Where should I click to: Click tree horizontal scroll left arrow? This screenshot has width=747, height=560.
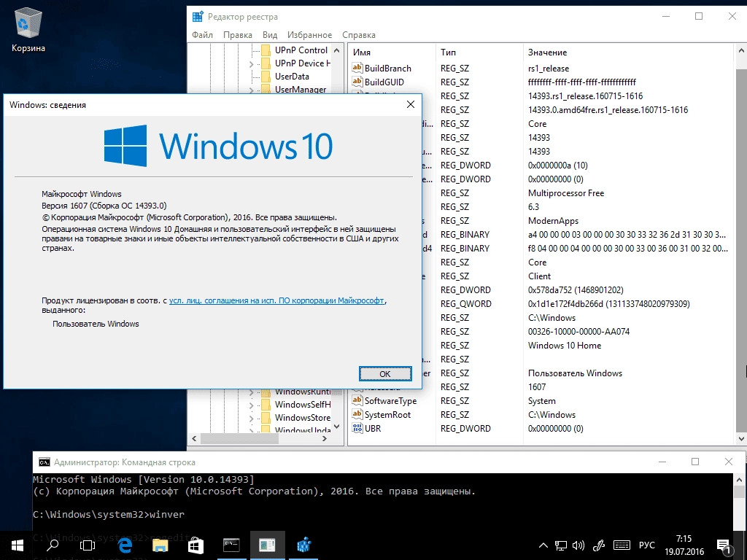click(194, 438)
